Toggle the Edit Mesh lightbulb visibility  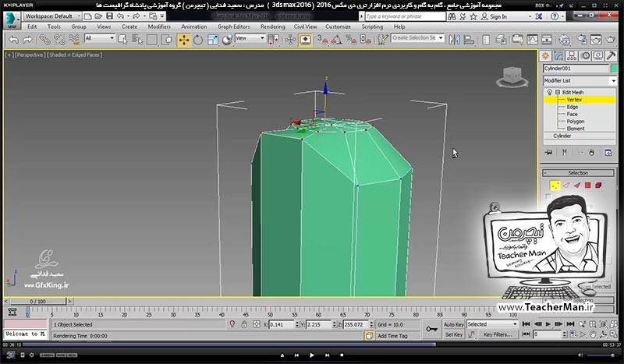(550, 92)
